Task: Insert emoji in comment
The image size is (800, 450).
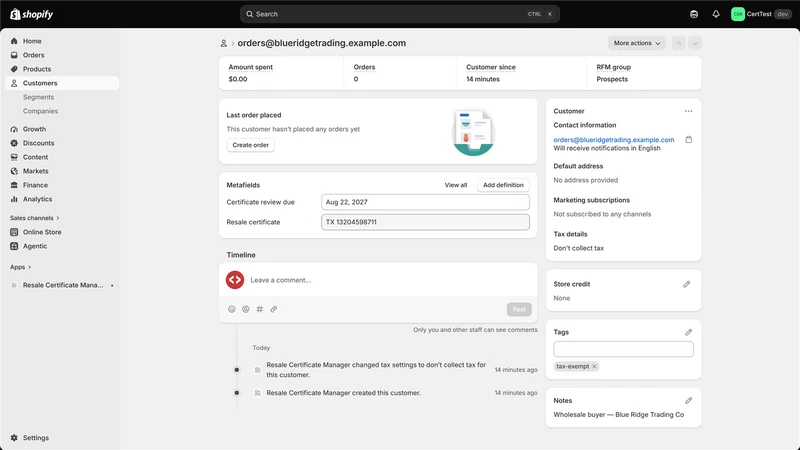Action: pos(232,309)
